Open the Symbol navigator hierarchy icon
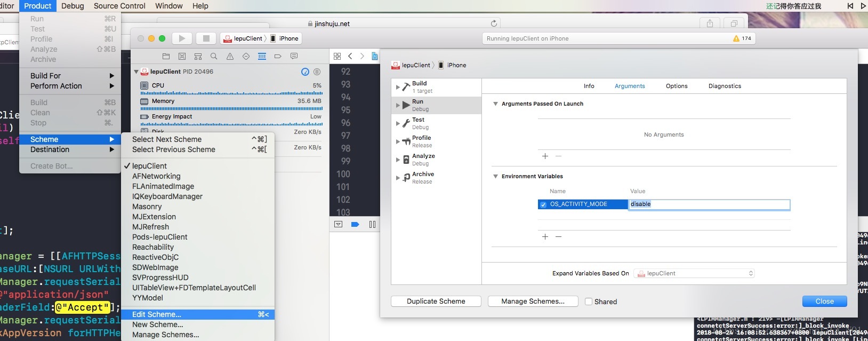This screenshot has width=868, height=341. (198, 56)
